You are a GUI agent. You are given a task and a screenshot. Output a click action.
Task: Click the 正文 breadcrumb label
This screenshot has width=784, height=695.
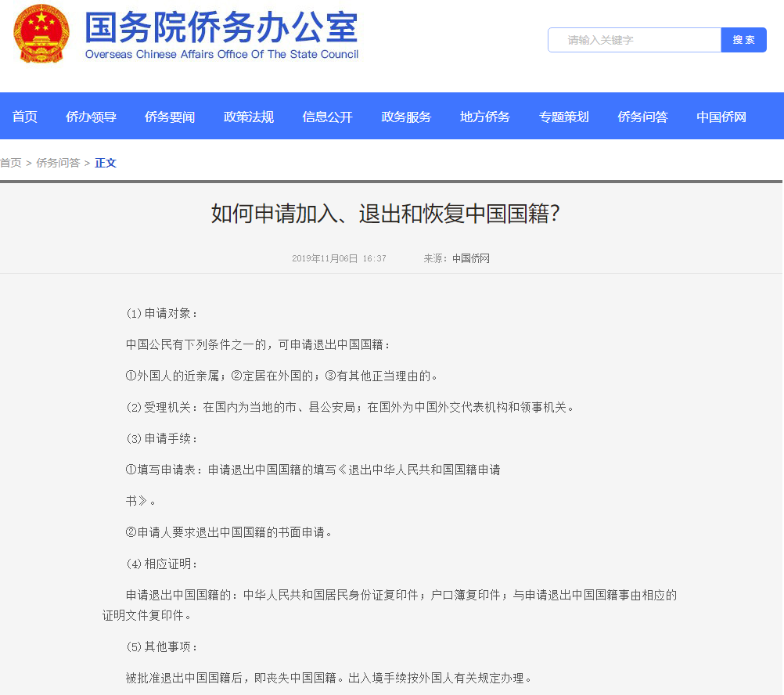pos(105,163)
